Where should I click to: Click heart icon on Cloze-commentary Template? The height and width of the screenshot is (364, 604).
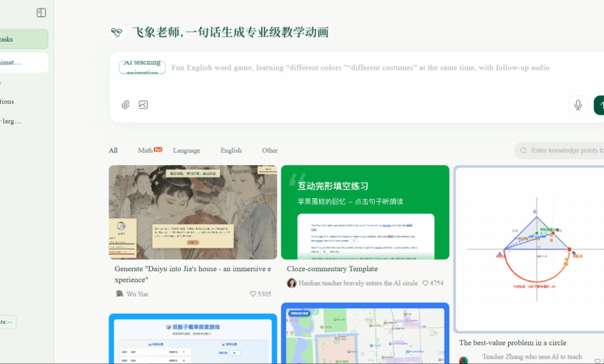[x=426, y=283]
